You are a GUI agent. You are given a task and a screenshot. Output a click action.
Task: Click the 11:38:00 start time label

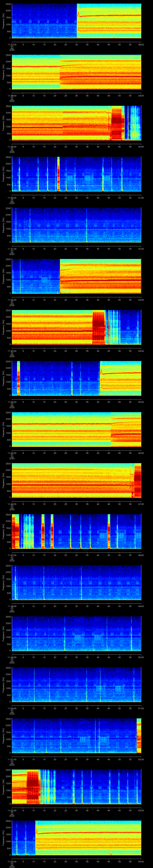[x=12, y=96]
